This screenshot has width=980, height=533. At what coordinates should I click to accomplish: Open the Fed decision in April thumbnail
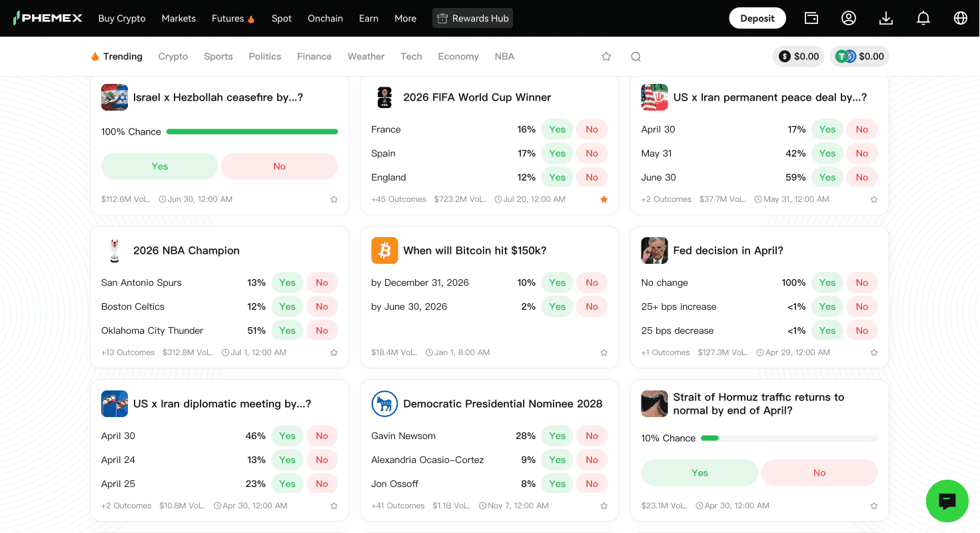(654, 251)
